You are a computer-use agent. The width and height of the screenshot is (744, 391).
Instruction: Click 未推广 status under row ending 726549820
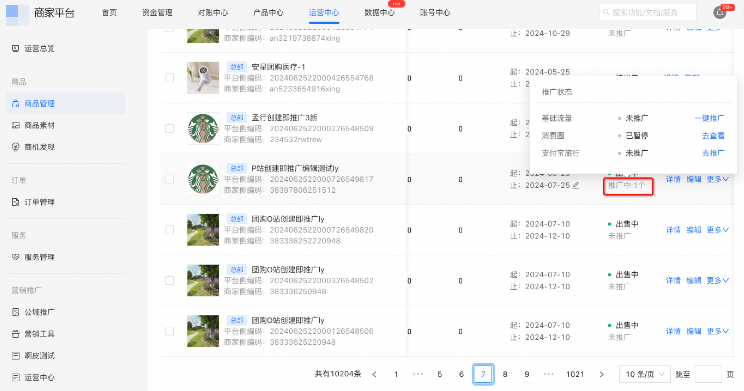click(619, 236)
